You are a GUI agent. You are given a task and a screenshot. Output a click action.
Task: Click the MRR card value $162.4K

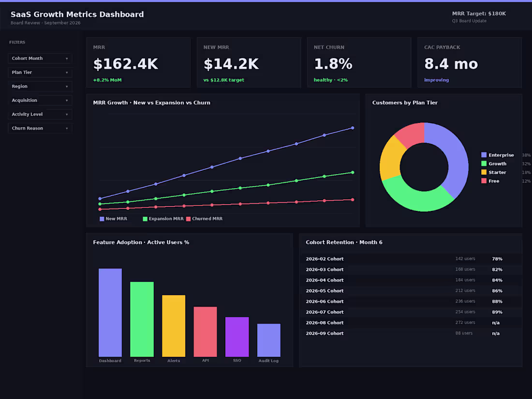[126, 64]
